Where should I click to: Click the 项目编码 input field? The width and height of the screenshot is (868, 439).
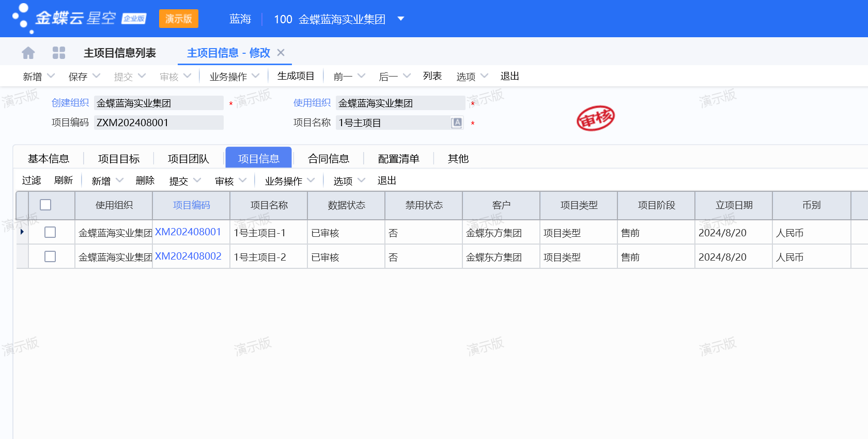tap(159, 123)
